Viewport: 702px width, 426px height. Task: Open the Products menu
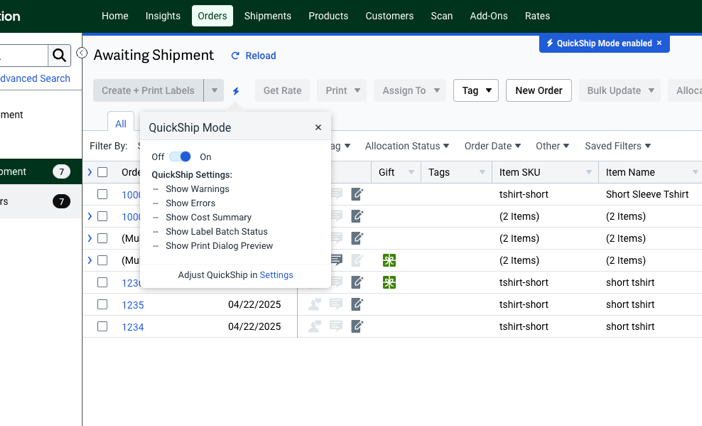pyautogui.click(x=328, y=16)
